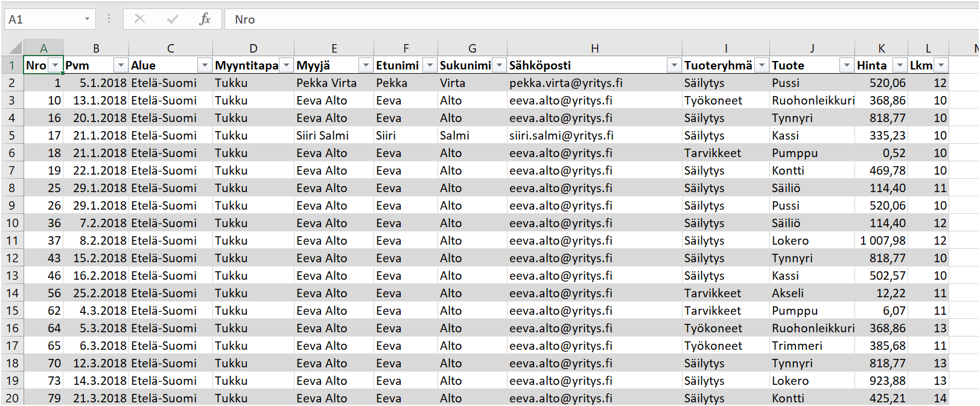Click the price cell 0,52

tap(882, 153)
